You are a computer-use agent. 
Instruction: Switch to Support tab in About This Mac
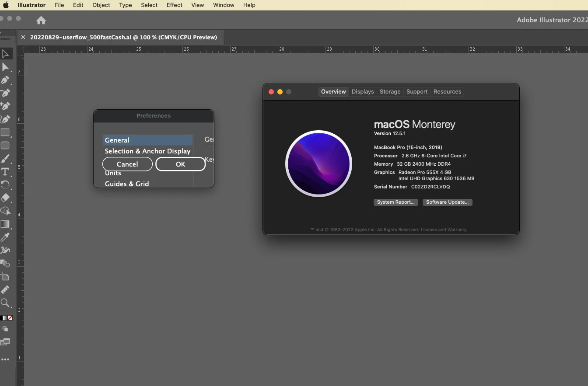pyautogui.click(x=417, y=91)
